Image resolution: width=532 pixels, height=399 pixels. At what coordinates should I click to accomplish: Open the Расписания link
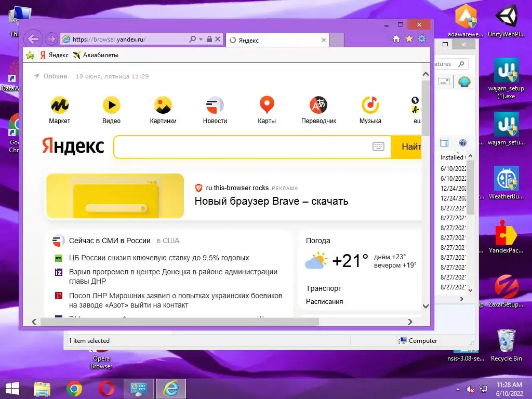coord(324,302)
